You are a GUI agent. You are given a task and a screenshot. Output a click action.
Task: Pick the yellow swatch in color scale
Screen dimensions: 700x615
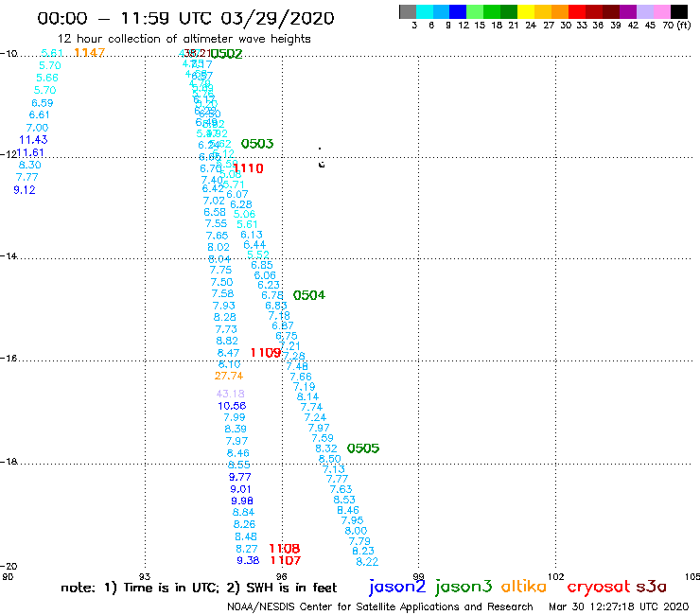(526, 11)
